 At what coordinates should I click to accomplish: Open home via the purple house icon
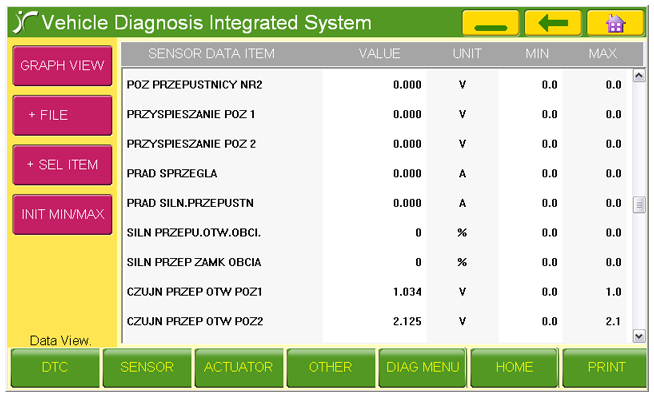point(616,23)
